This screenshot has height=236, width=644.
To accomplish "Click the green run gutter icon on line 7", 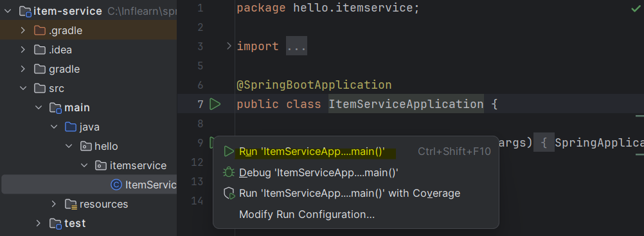I will tap(215, 104).
